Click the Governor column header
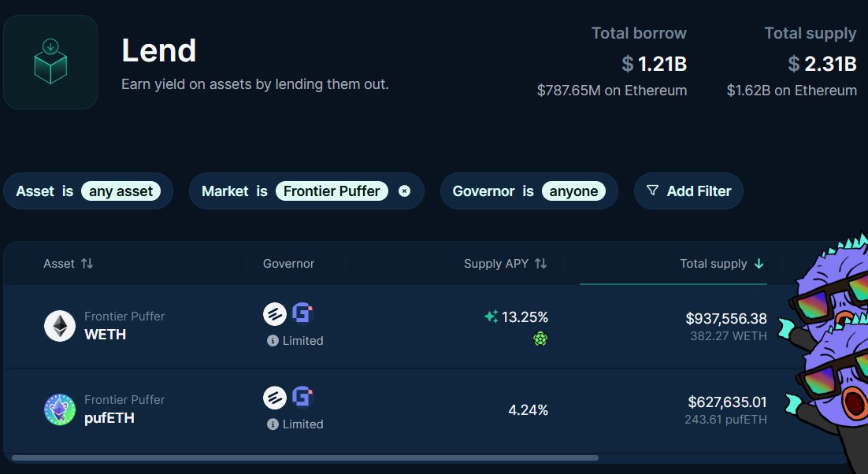The width and height of the screenshot is (868, 474). (288, 263)
